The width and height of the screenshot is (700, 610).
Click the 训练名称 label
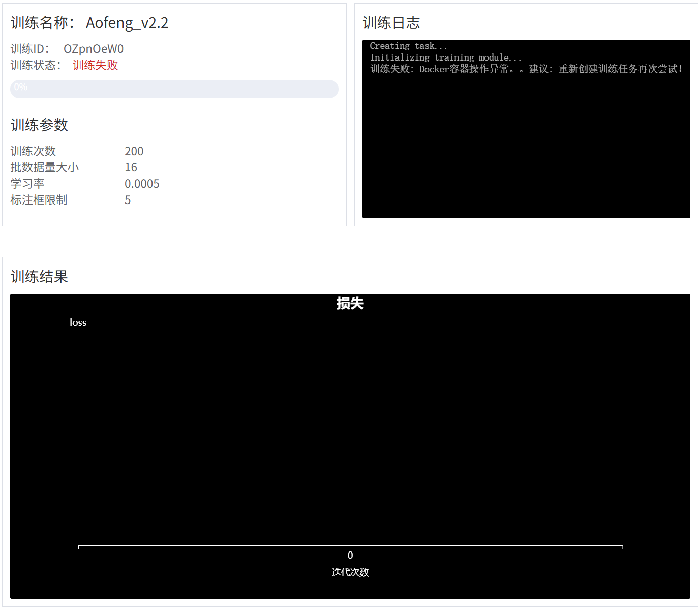[43, 23]
